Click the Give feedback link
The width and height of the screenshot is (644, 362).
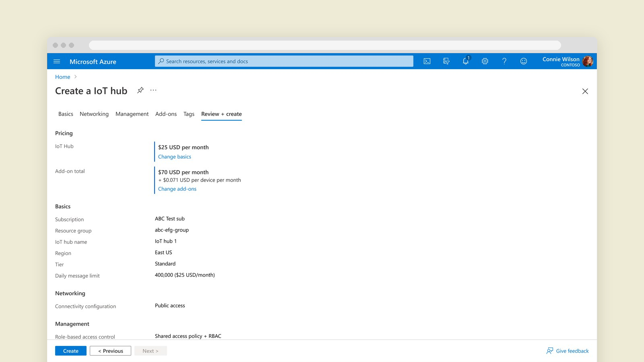[x=568, y=351]
